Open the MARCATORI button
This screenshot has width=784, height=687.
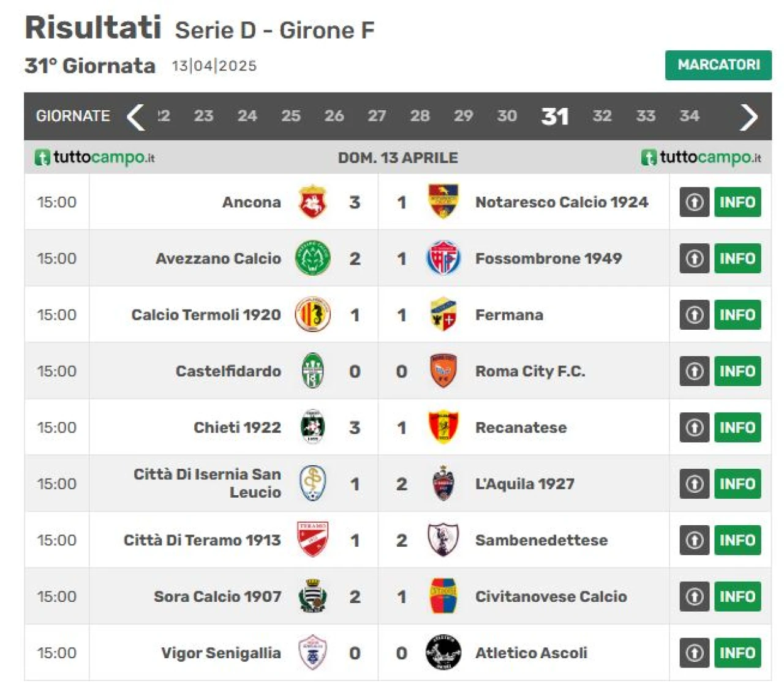(718, 65)
